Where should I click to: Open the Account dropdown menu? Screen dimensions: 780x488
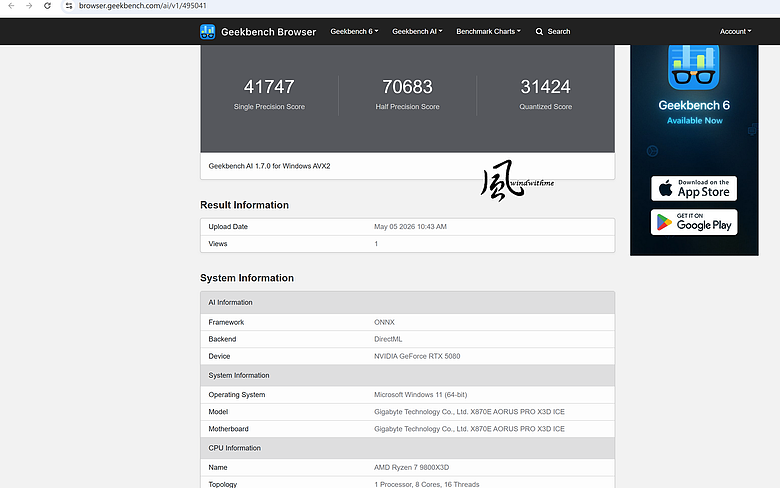(735, 31)
